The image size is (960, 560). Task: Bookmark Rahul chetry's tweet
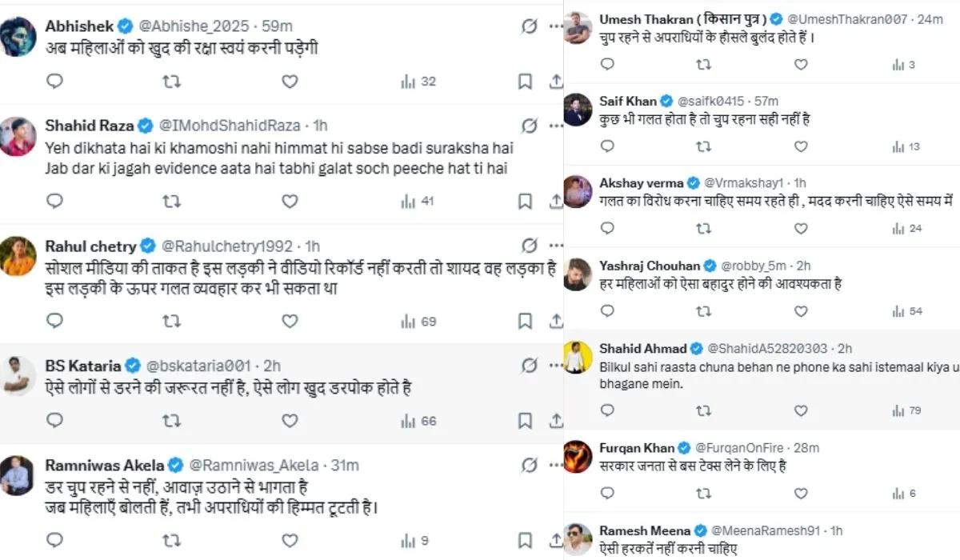point(525,321)
